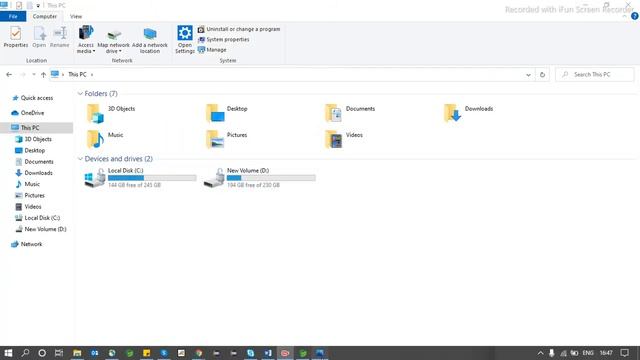Click Uninstall or change a program
The width and height of the screenshot is (640, 360).
coord(239,29)
